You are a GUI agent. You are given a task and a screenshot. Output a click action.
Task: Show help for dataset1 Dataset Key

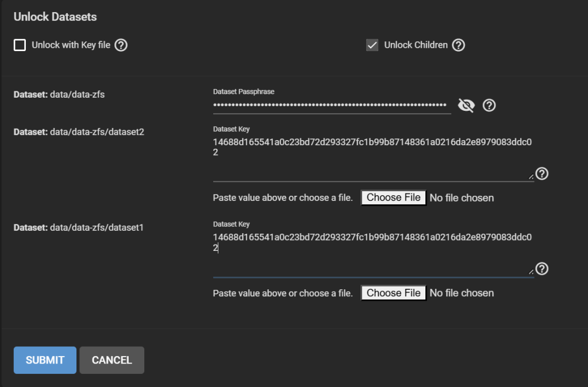541,269
